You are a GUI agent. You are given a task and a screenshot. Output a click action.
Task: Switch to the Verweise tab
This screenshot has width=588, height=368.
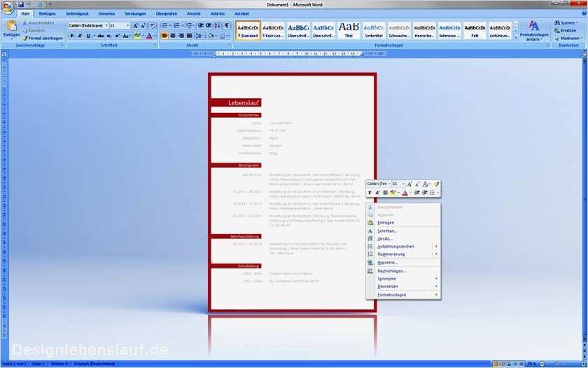click(x=106, y=14)
